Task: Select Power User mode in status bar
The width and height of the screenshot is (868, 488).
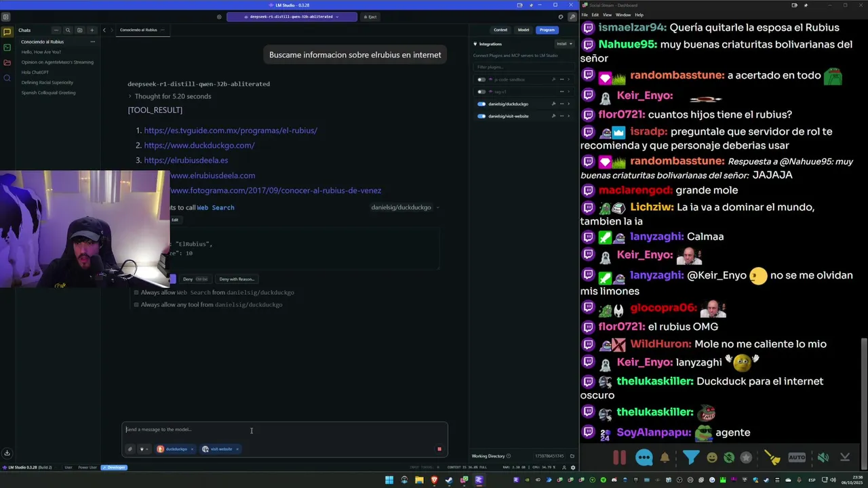Action: point(87,468)
